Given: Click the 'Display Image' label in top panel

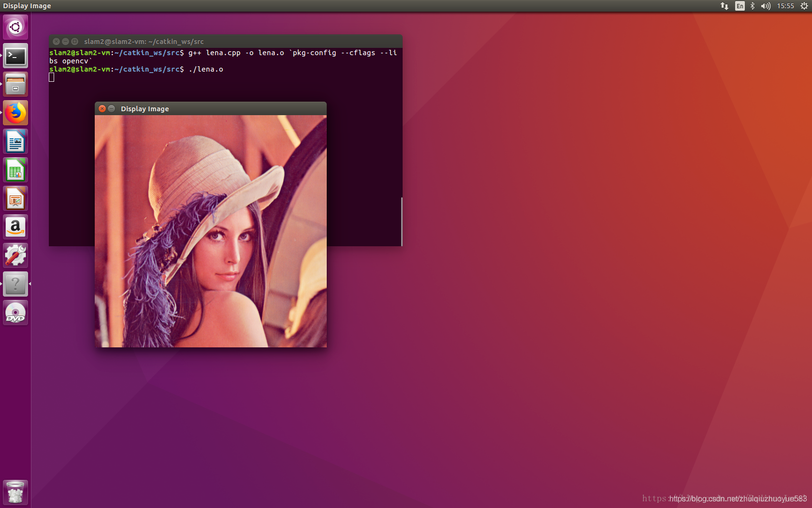Looking at the screenshot, I should click(x=27, y=6).
